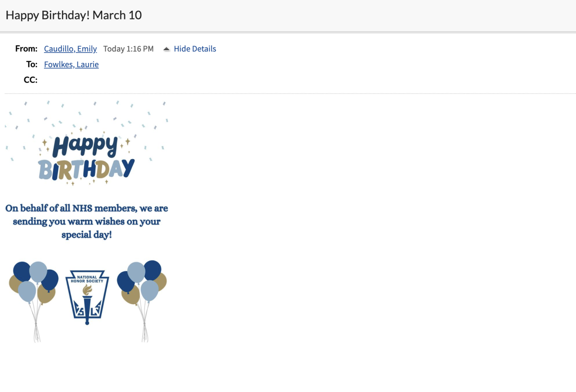Click the line "sending you warm wishes"
Image resolution: width=576 pixels, height=392 pixels.
(86, 222)
